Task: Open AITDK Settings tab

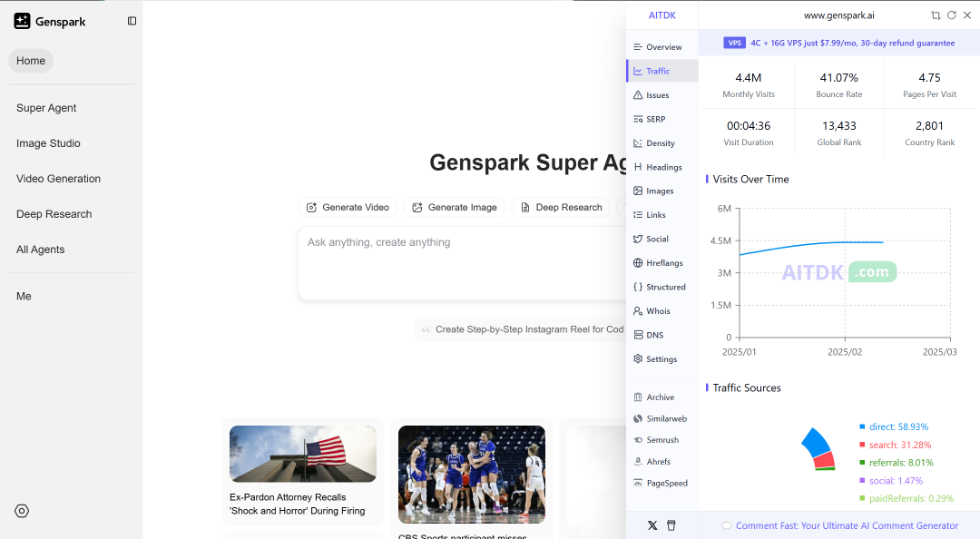Action: pos(661,359)
